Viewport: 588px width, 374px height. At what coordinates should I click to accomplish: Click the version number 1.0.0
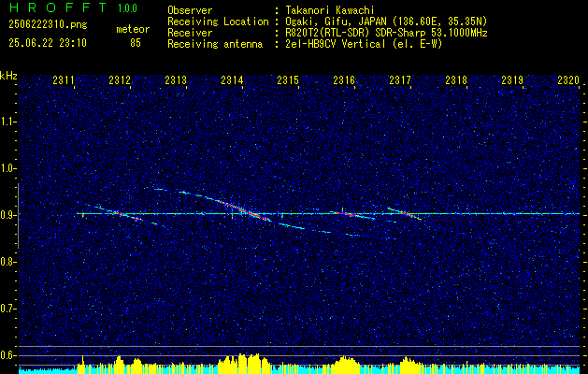point(127,8)
